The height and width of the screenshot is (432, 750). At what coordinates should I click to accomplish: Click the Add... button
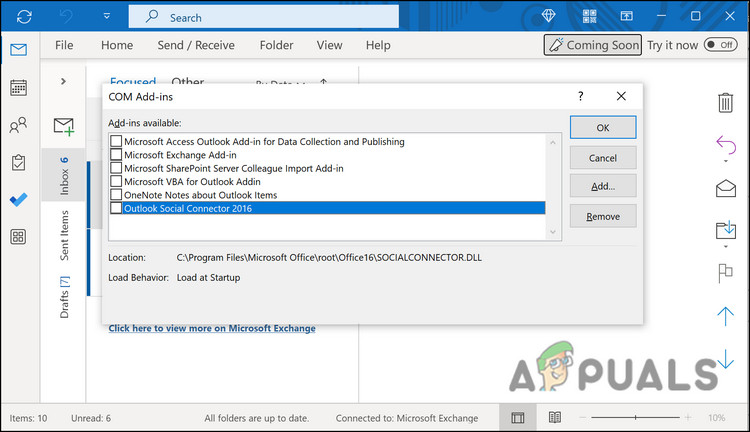click(x=603, y=186)
